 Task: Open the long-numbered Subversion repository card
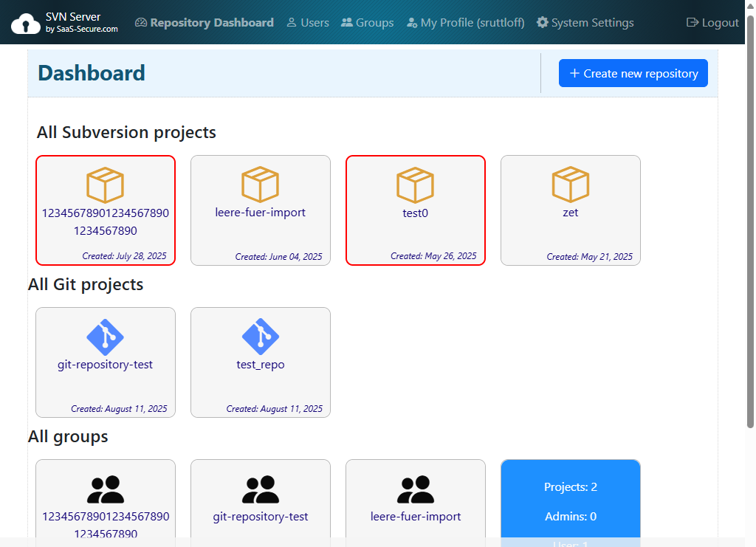click(105, 210)
